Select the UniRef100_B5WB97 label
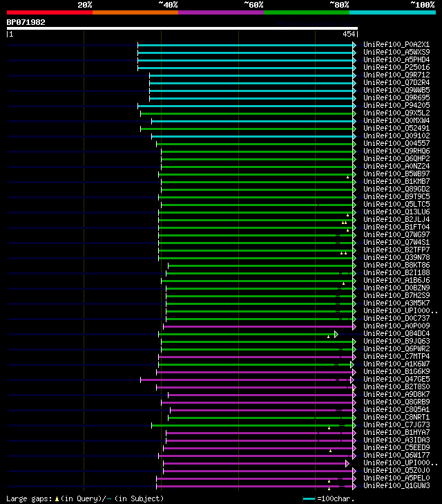 click(396, 174)
